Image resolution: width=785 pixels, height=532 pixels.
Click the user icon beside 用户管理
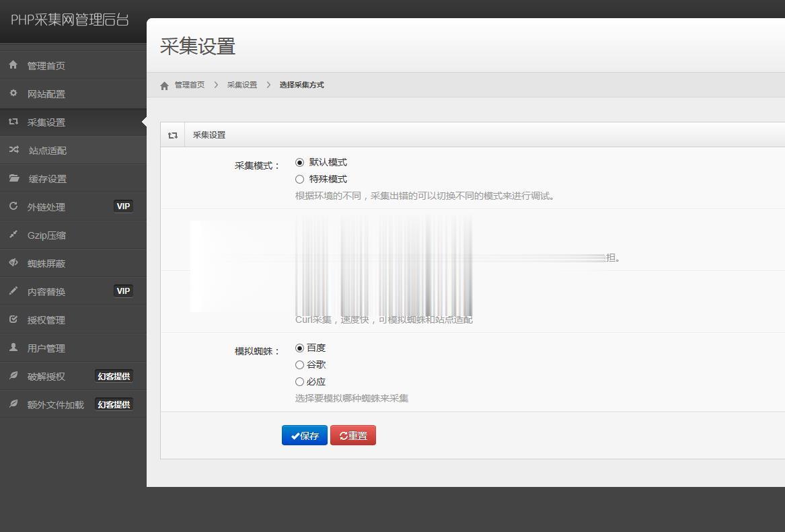(13, 347)
